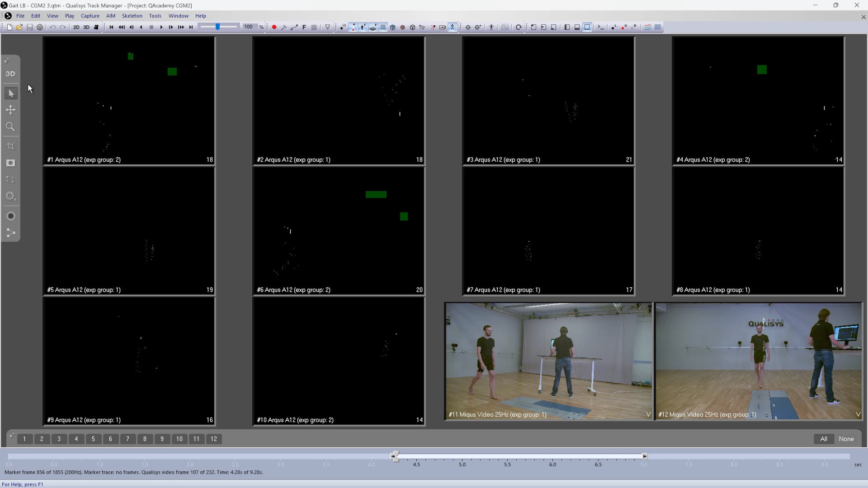Switch to 3D view in top toolbar
The image size is (868, 488).
tap(86, 27)
